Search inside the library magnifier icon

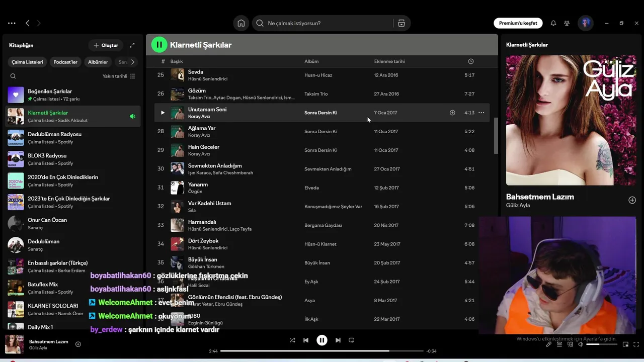click(13, 76)
